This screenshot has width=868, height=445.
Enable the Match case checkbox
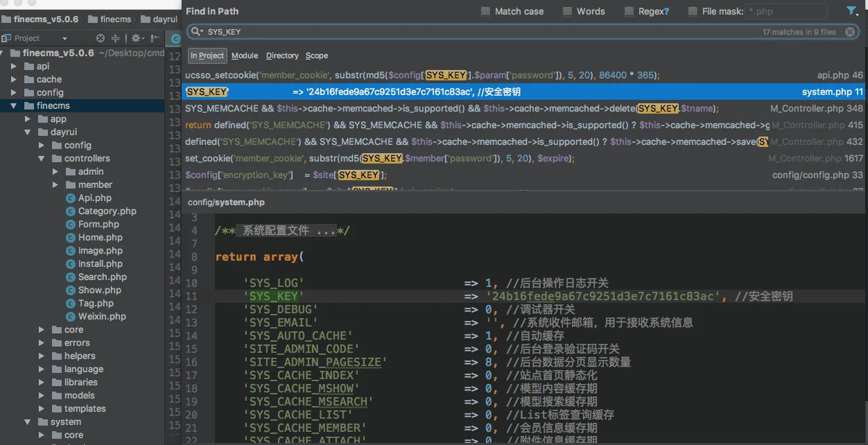[x=485, y=11]
